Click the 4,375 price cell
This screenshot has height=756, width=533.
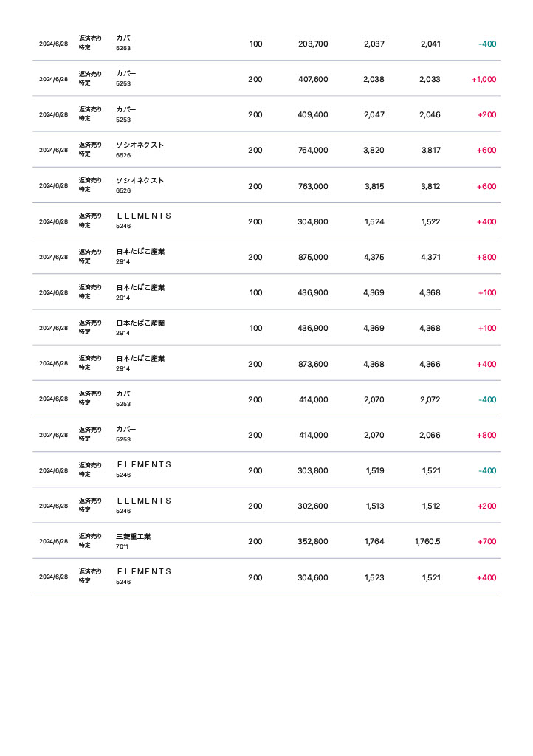tap(374, 258)
